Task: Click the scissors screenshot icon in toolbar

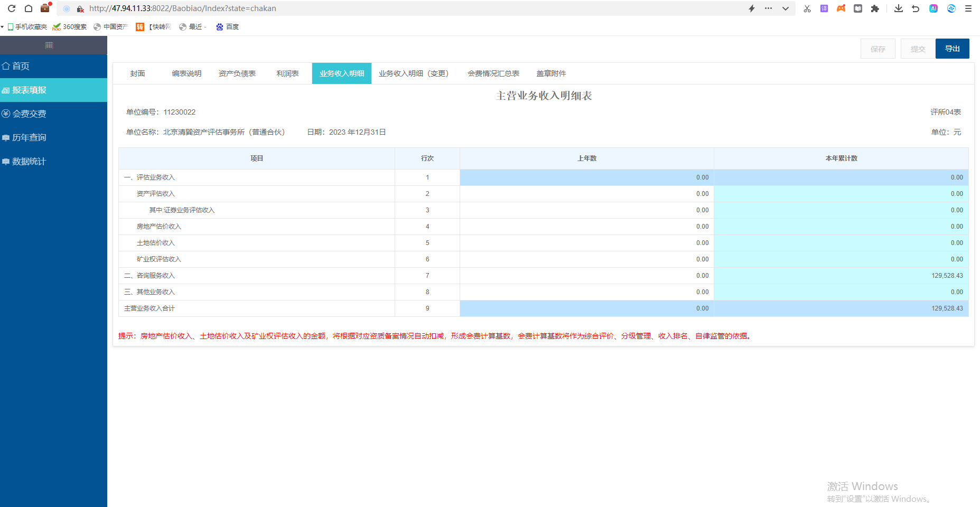Action: tap(807, 8)
